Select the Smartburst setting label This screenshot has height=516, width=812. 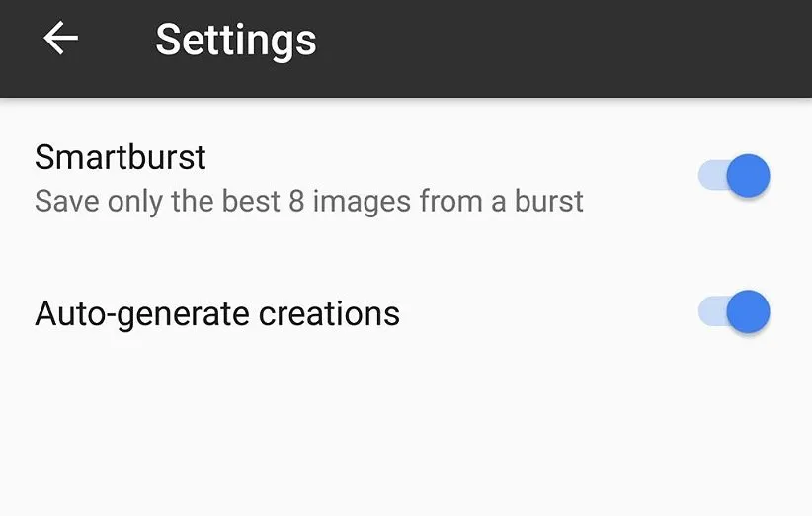[x=121, y=157]
